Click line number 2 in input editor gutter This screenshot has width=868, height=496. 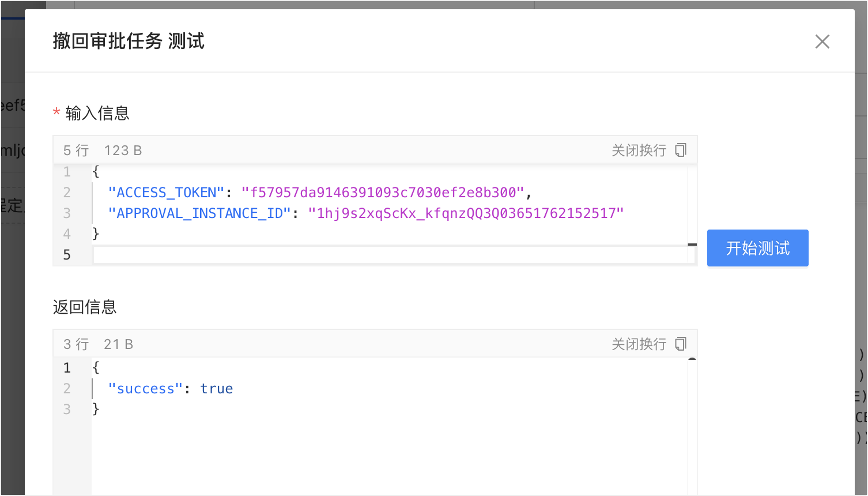click(67, 193)
